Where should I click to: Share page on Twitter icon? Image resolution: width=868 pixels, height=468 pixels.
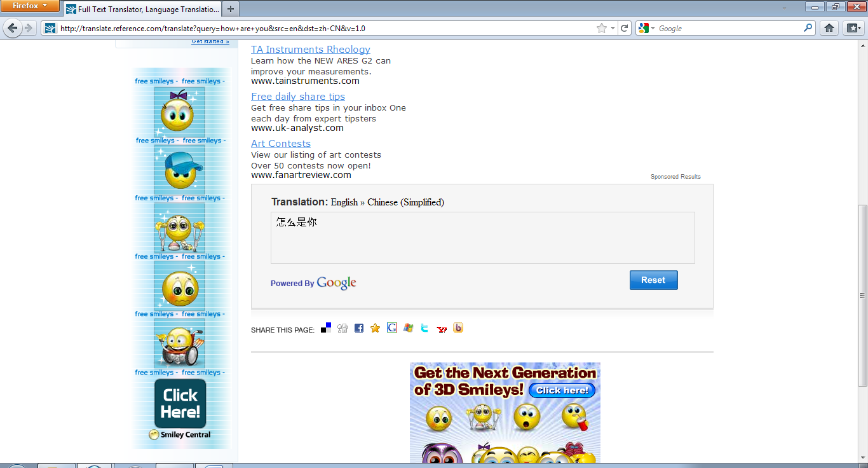pyautogui.click(x=424, y=328)
